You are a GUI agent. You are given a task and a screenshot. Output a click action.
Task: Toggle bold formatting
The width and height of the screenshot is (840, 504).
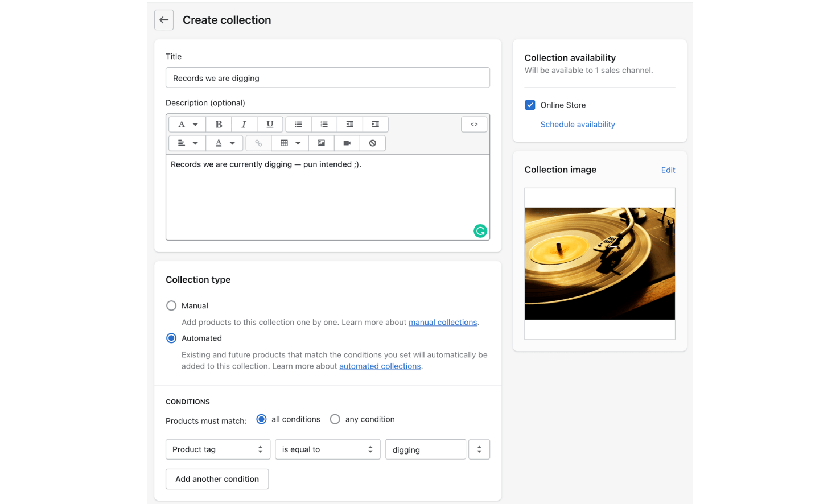[x=219, y=124]
